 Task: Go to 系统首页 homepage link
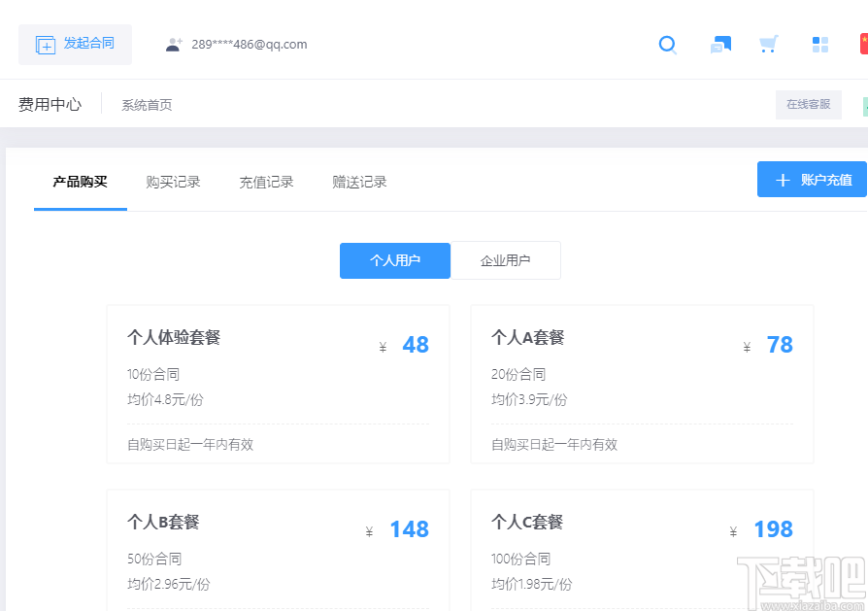click(146, 104)
